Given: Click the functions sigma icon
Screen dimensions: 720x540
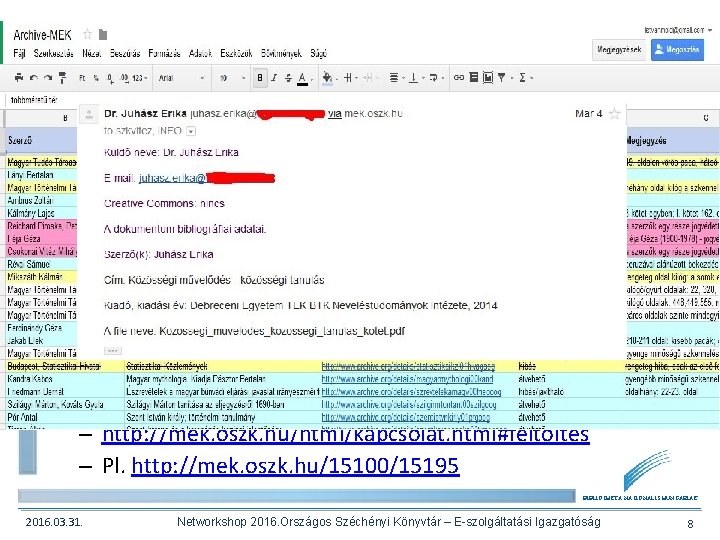Looking at the screenshot, I should click(523, 78).
